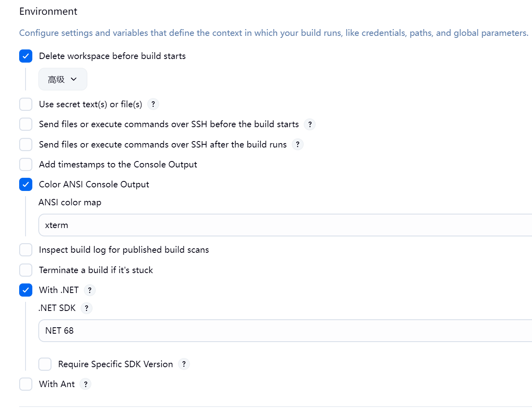Image resolution: width=532 pixels, height=413 pixels.
Task: Enable the With Ant checkbox
Action: (26, 384)
